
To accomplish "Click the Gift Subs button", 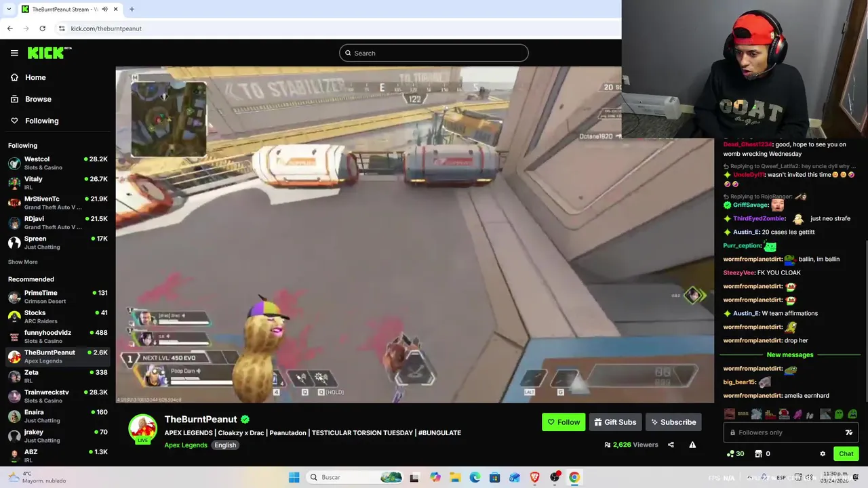I will point(615,422).
